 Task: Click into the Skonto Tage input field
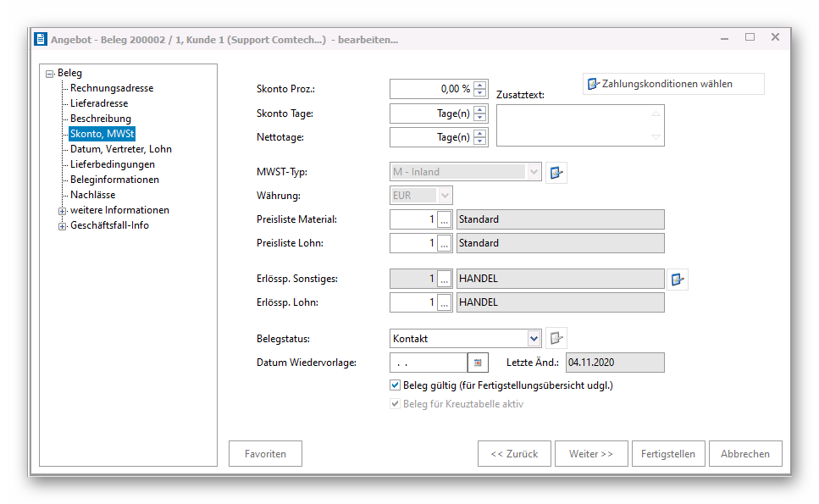pos(430,114)
